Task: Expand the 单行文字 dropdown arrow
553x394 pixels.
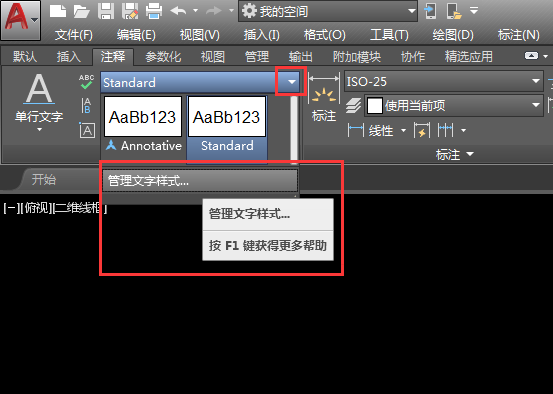Action: pos(39,130)
